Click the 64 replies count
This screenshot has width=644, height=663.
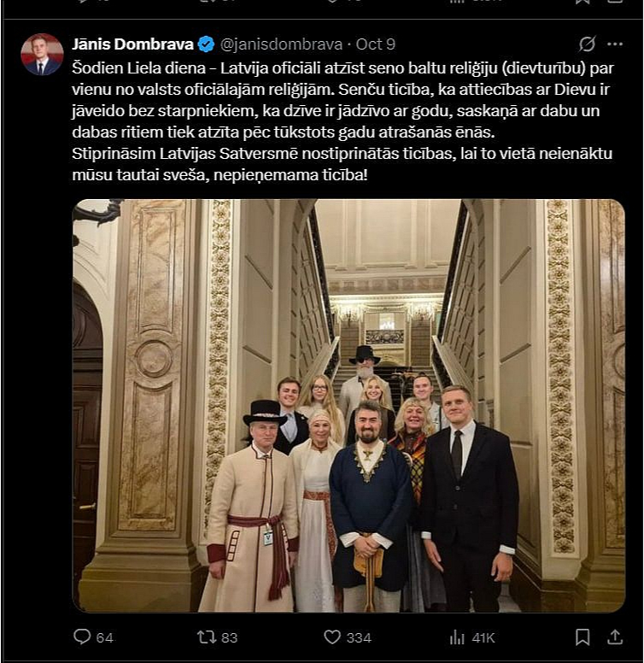click(x=104, y=637)
